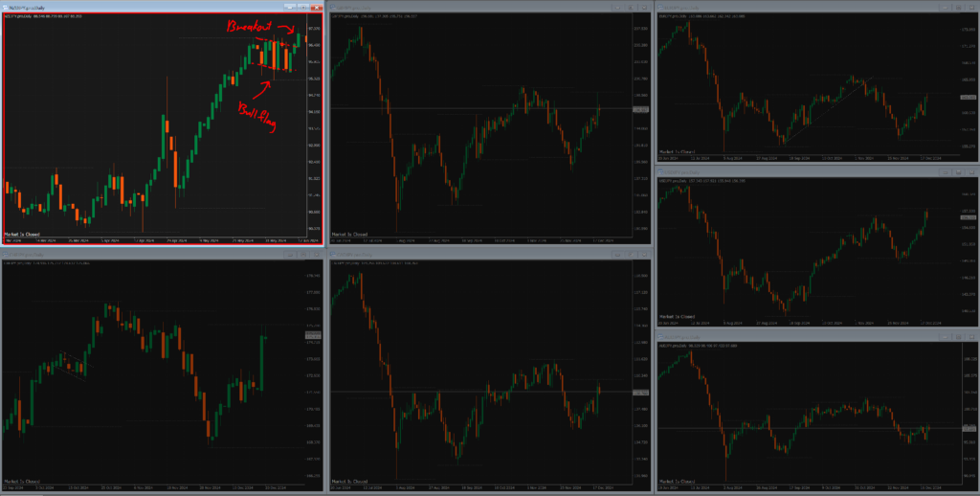The height and width of the screenshot is (496, 980).
Task: Click the NZDJPY chart window icon
Action: click(6, 8)
